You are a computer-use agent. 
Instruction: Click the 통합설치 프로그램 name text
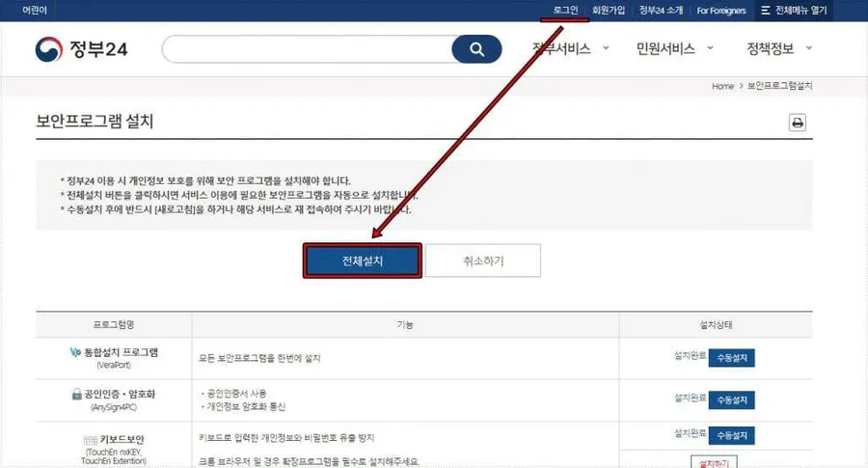pyautogui.click(x=122, y=352)
